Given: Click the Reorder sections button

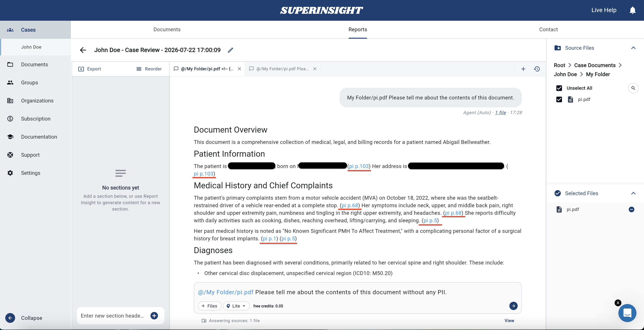Looking at the screenshot, I should click(x=149, y=69).
